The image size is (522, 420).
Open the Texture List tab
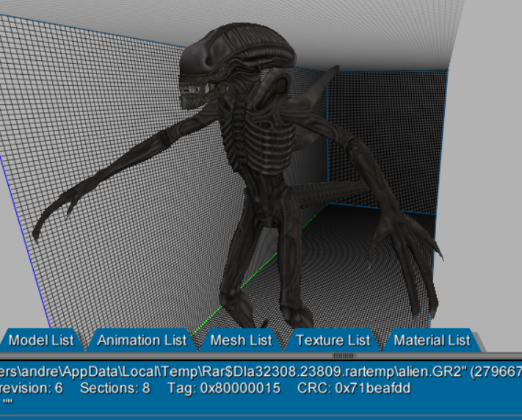click(333, 340)
